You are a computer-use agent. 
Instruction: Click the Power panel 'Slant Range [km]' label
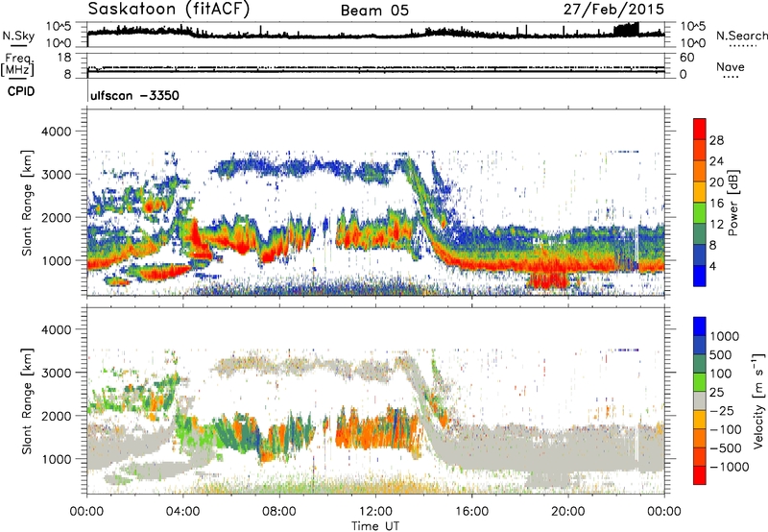tap(27, 203)
